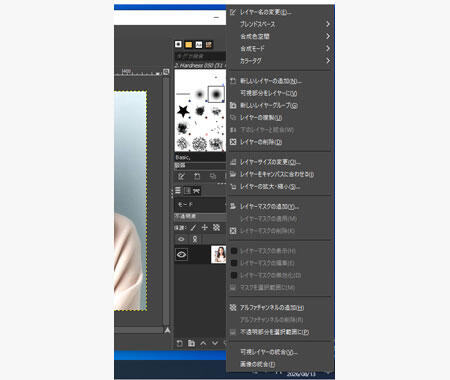Switch to the Paths tab icon
Image resolution: width=450 pixels, height=380 pixels.
tap(197, 191)
